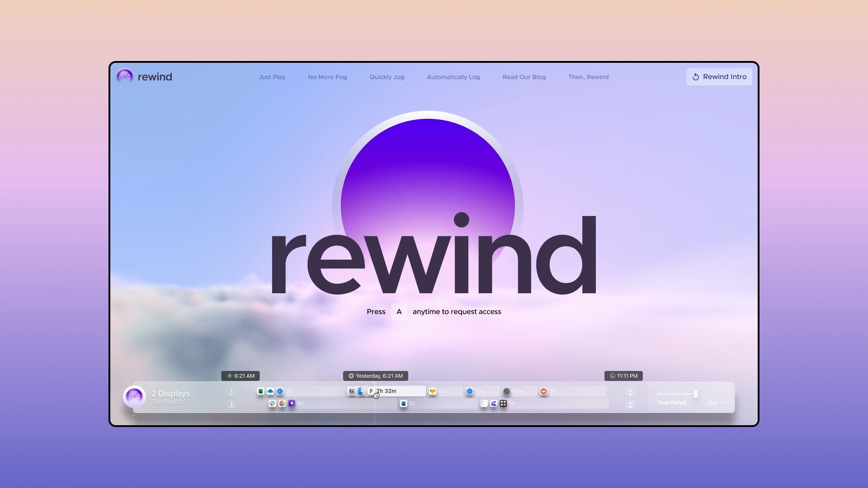Click the Rewind Intro button
The width and height of the screenshot is (868, 488).
[x=719, y=77]
